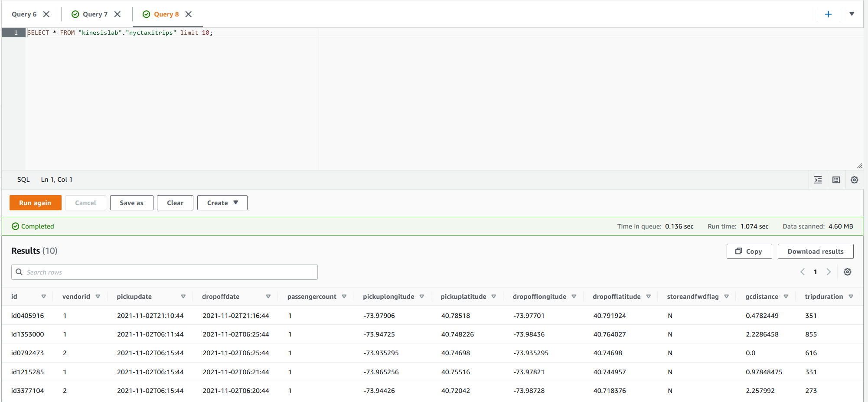
Task: Open results table settings gear
Action: (x=847, y=272)
